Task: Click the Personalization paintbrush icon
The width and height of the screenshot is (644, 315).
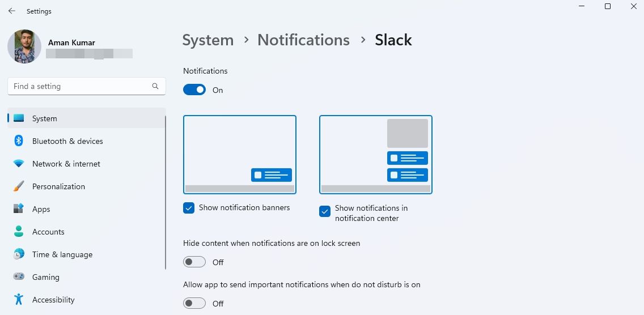Action: pyautogui.click(x=19, y=186)
